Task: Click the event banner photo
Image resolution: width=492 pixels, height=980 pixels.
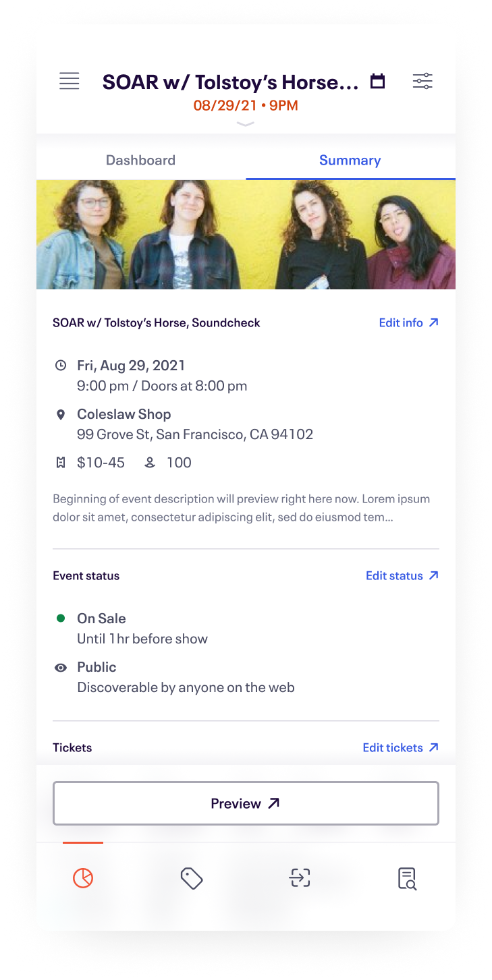Action: [246, 235]
